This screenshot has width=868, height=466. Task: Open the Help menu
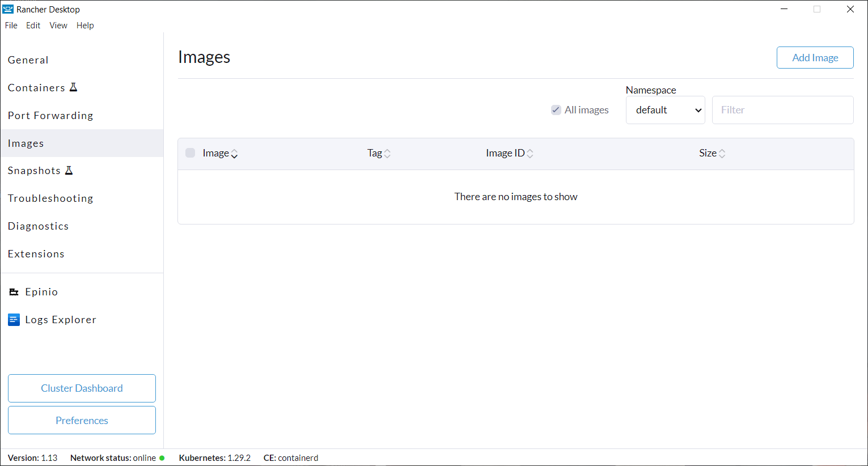tap(85, 26)
